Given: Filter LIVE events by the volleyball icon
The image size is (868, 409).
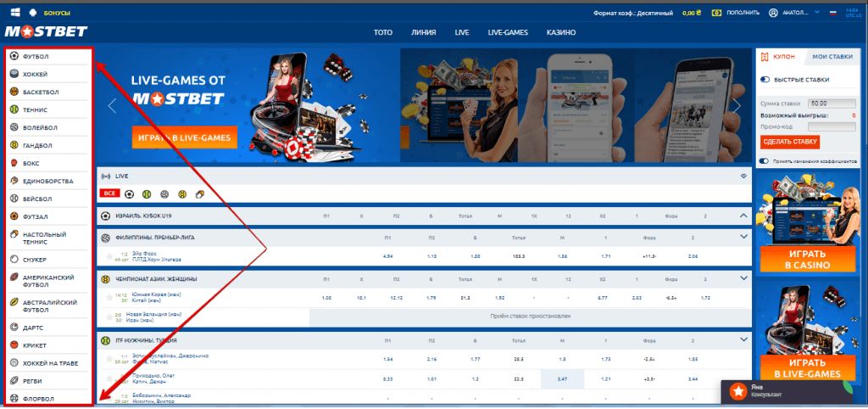Looking at the screenshot, I should 164,194.
